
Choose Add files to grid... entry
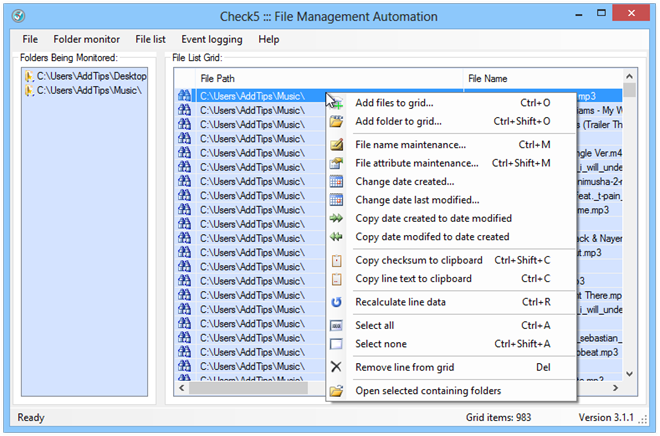451,103
